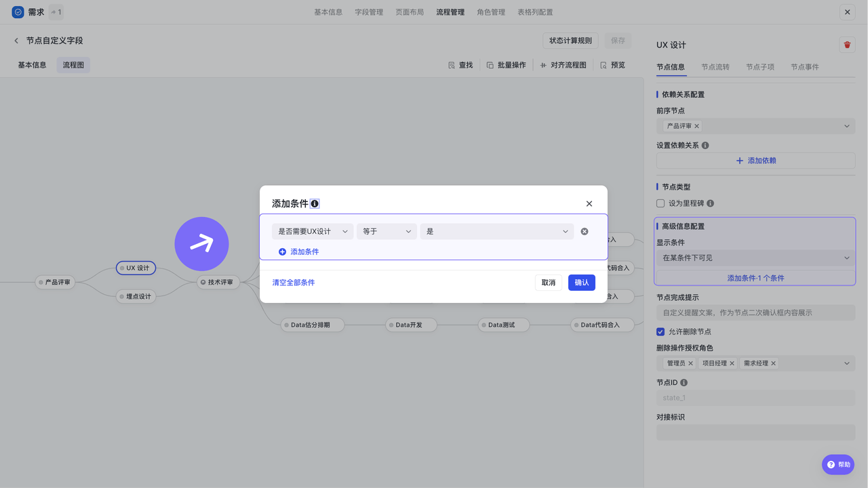The height and width of the screenshot is (488, 868).
Task: Open the 查找 search tool
Action: point(460,65)
